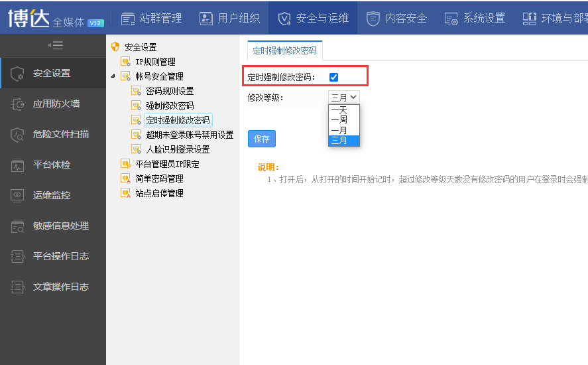Open 密码规则设置 in the tree
Viewport: 588px width, 365px height.
click(x=170, y=91)
